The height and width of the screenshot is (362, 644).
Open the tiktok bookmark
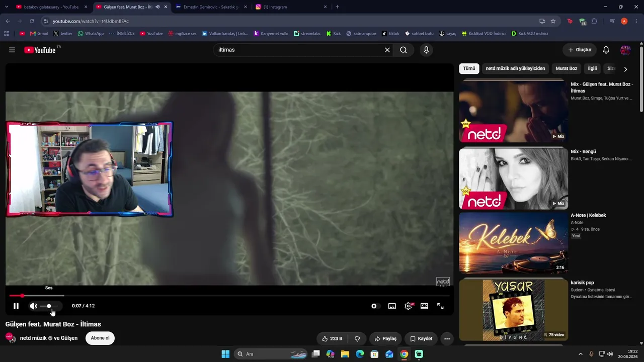tap(390, 34)
